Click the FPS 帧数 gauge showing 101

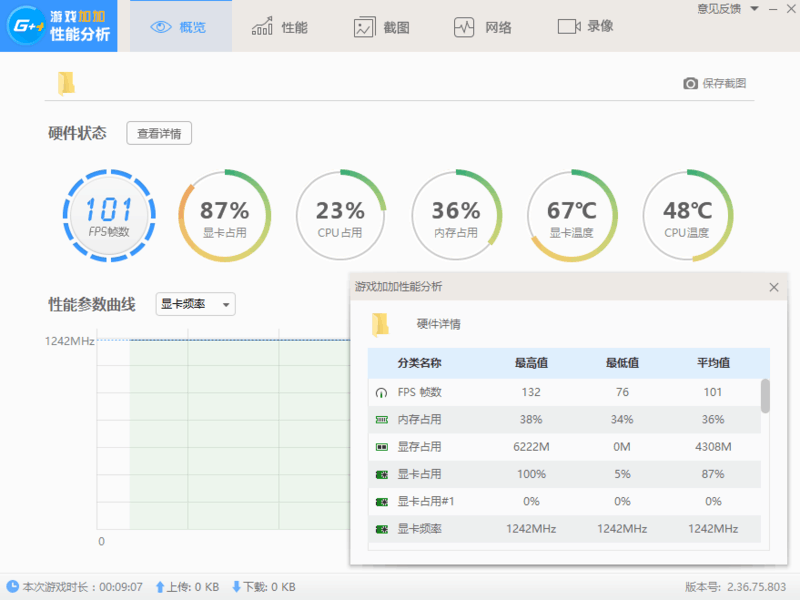(x=108, y=215)
